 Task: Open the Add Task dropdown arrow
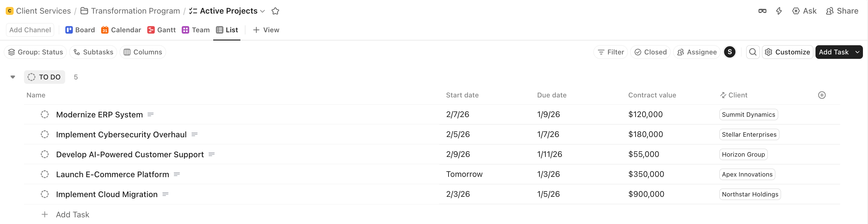(857, 52)
